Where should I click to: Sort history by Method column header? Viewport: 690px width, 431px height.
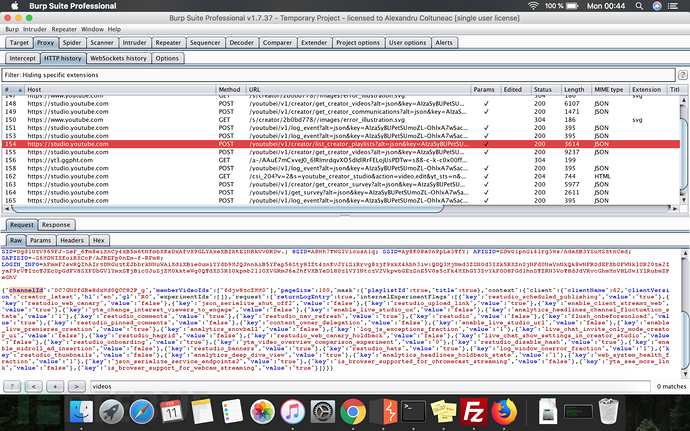[x=230, y=89]
